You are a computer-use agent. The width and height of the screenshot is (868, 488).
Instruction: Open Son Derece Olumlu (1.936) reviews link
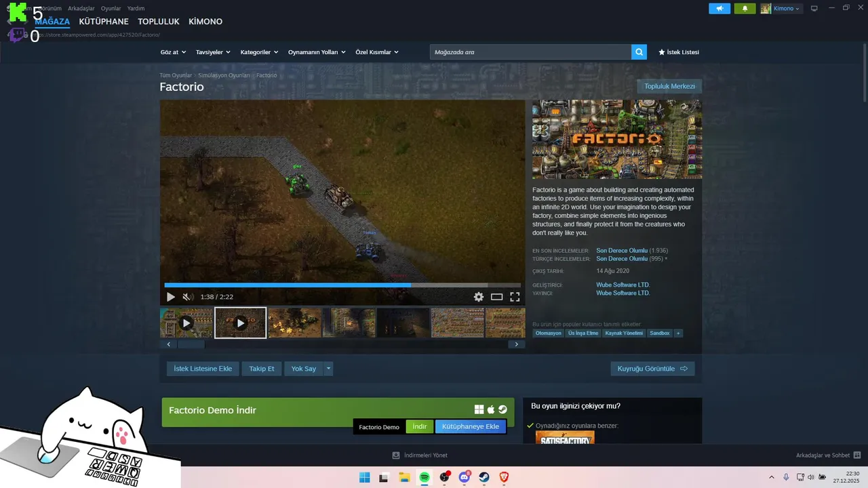coord(622,251)
